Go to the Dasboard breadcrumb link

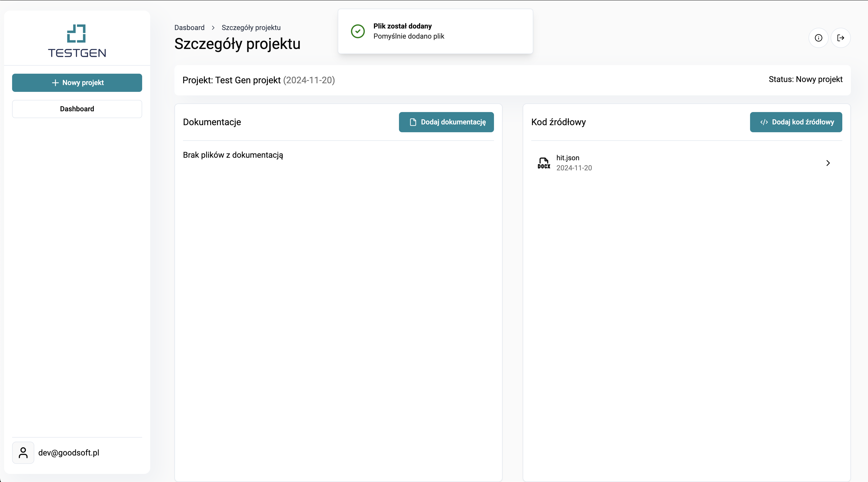(x=189, y=28)
